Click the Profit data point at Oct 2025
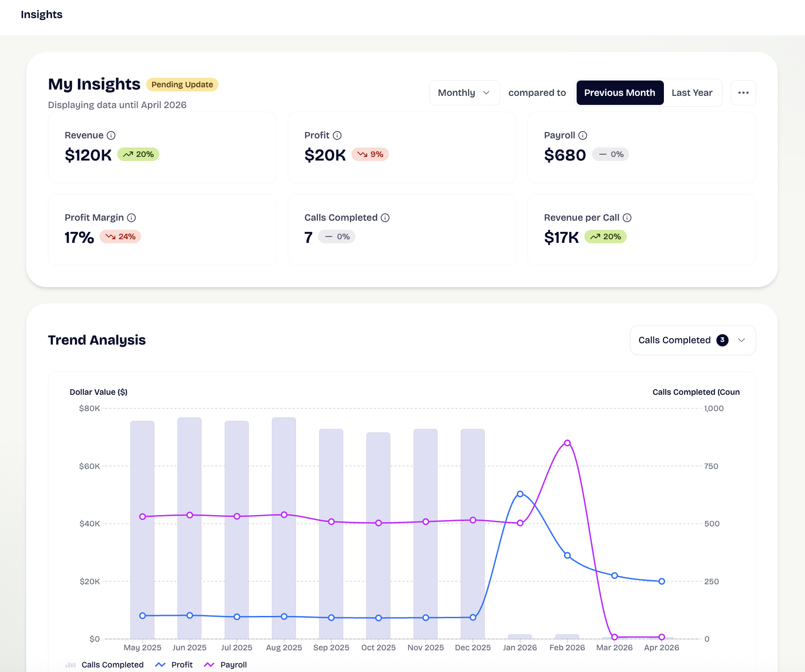This screenshot has height=672, width=805. [x=379, y=618]
